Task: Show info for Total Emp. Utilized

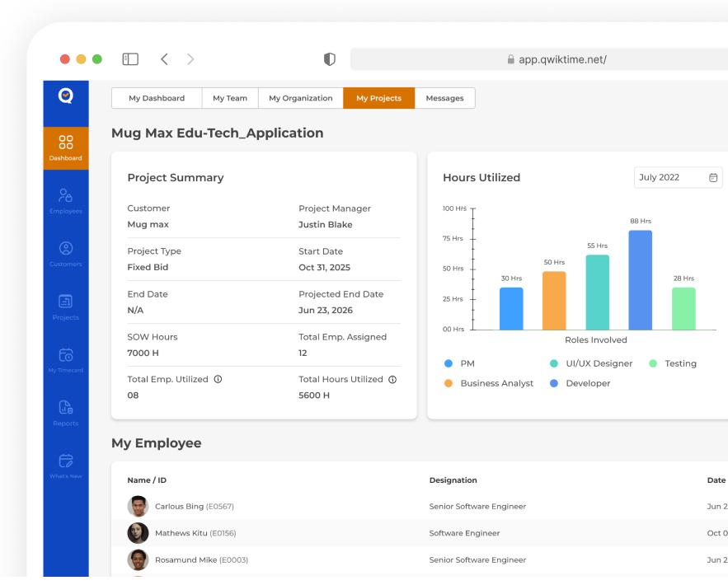Action: pyautogui.click(x=218, y=379)
